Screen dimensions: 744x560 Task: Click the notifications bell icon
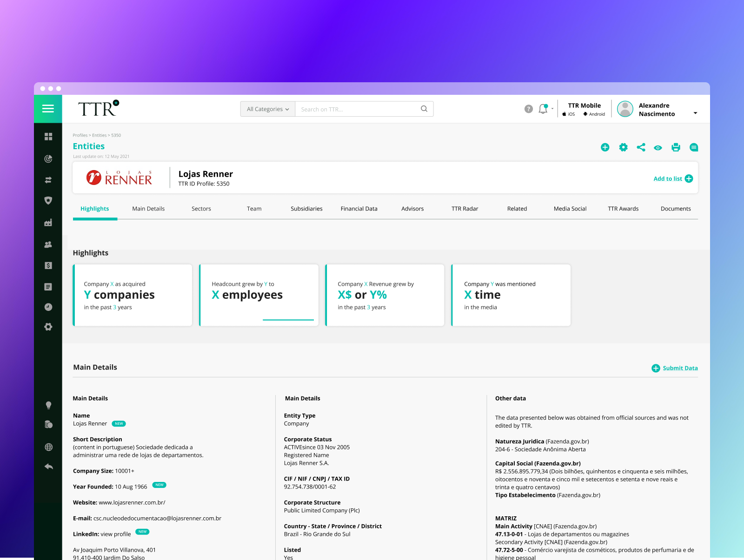tap(543, 109)
